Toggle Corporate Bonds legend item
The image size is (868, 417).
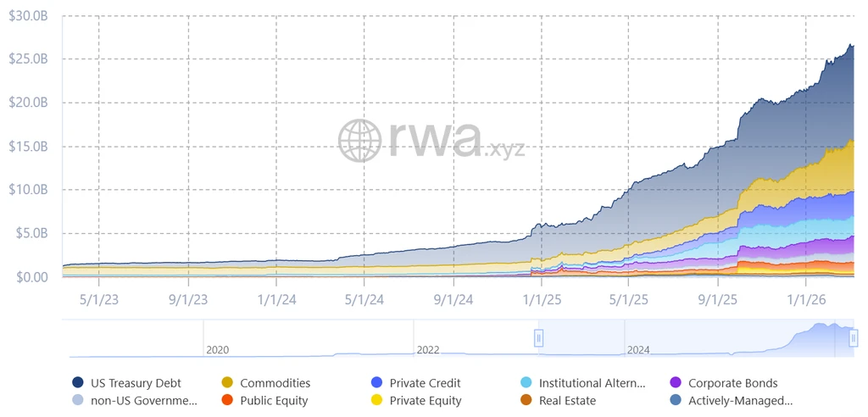coord(724,382)
